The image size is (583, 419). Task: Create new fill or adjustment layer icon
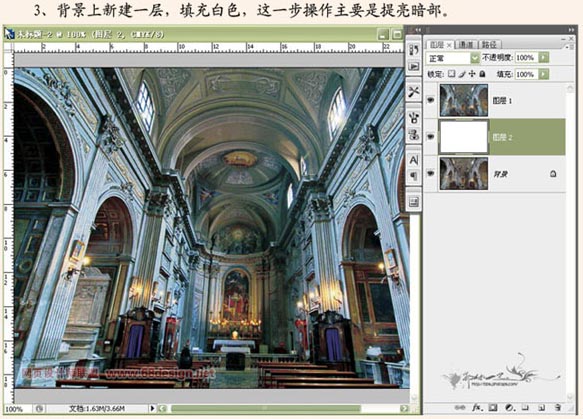509,408
